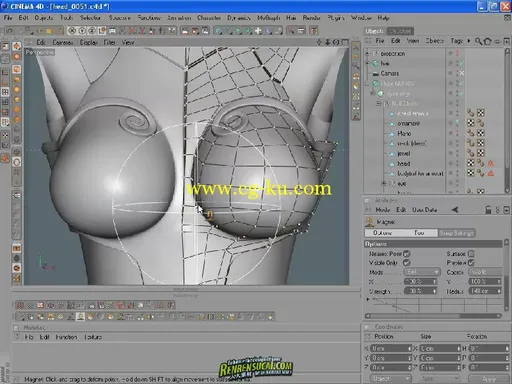The height and width of the screenshot is (384, 512).
Task: Toggle visibility dots for head object
Action: (457, 163)
